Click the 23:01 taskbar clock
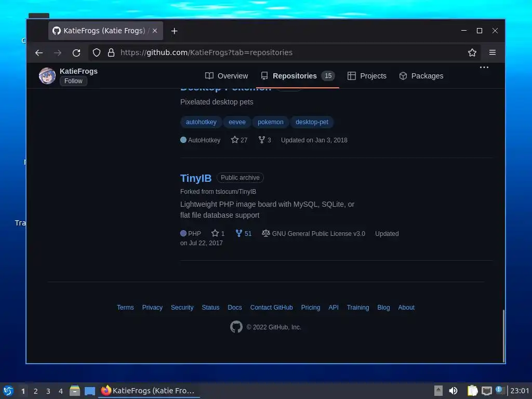 (x=519, y=391)
